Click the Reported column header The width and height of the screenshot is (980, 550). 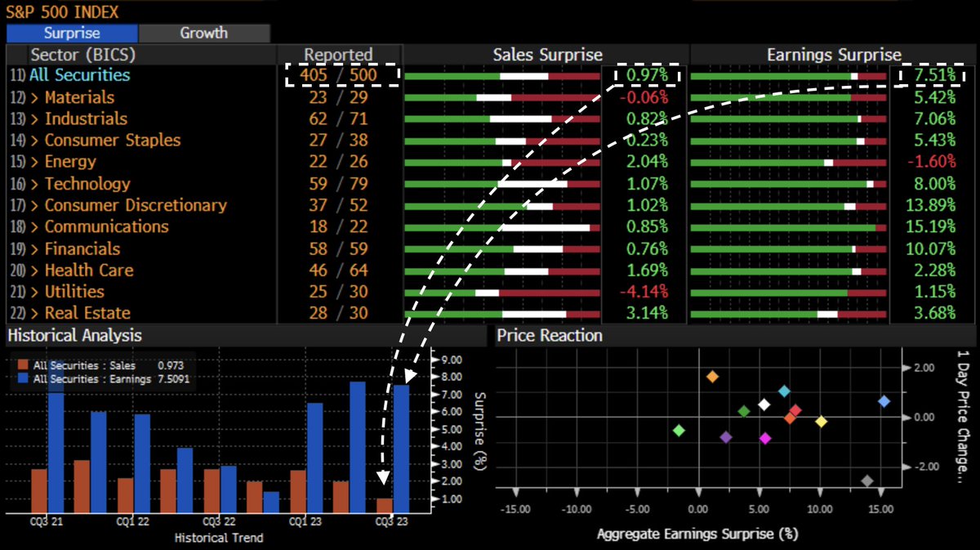point(339,54)
